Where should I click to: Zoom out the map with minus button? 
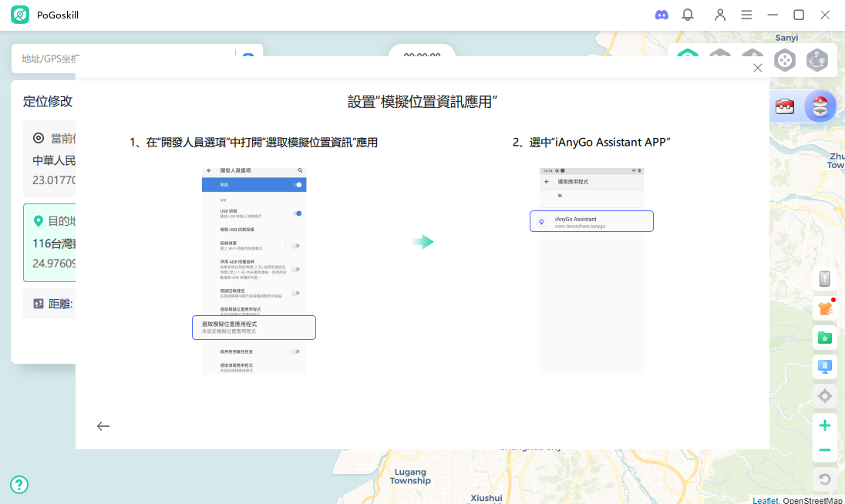pos(824,450)
